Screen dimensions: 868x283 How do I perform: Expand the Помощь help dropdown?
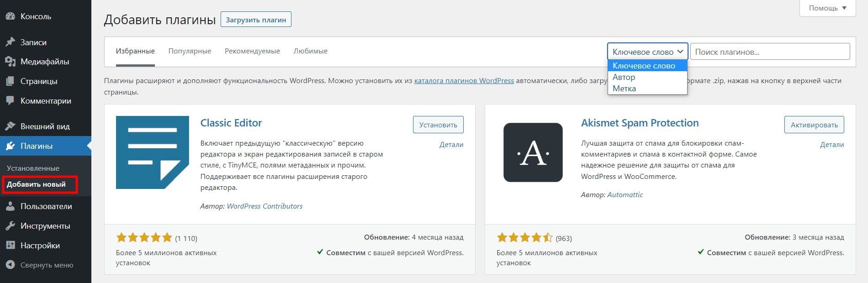pos(828,8)
